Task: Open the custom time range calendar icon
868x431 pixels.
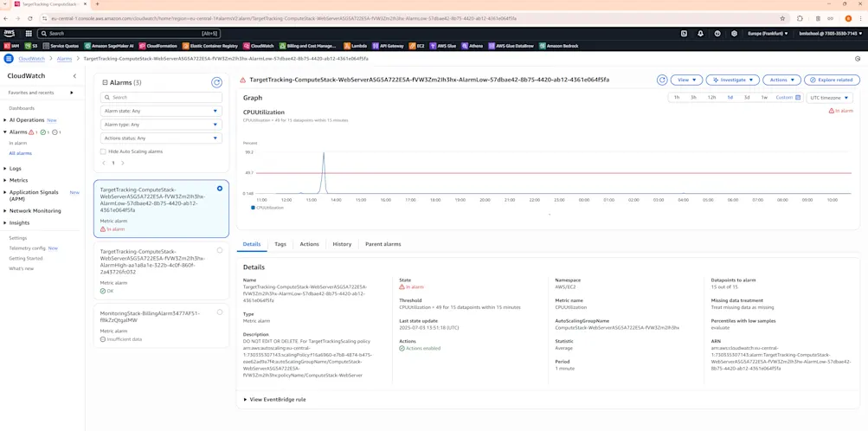Action: tap(798, 98)
